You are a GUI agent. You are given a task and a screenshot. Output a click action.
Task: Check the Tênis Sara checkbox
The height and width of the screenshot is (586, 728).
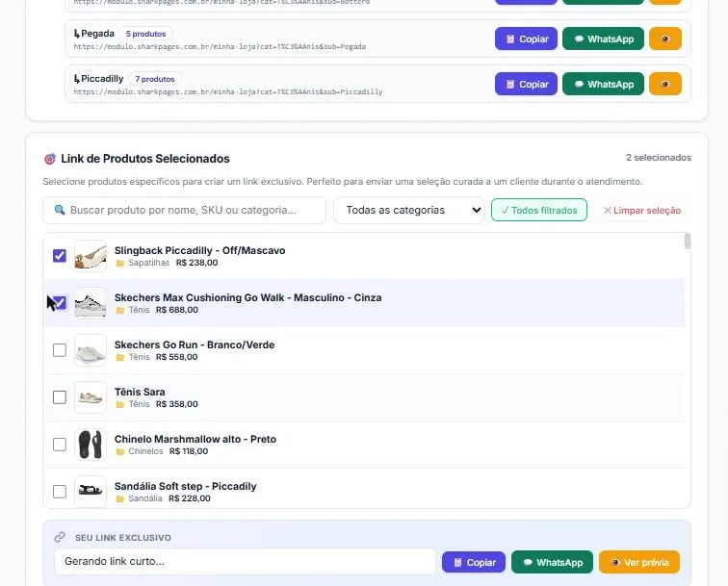tap(60, 397)
